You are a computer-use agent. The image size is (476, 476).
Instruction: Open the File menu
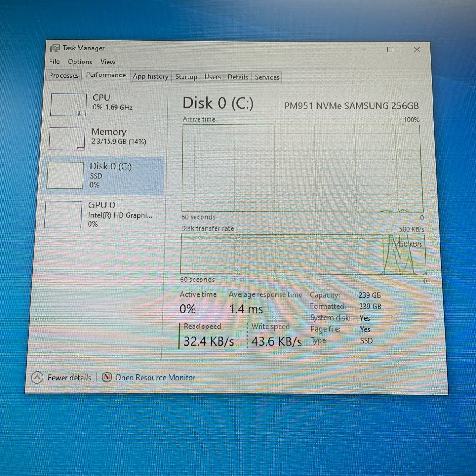click(x=54, y=62)
